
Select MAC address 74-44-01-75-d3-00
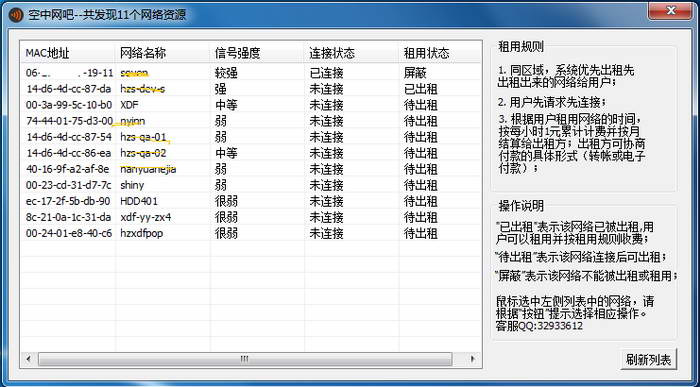pos(69,121)
